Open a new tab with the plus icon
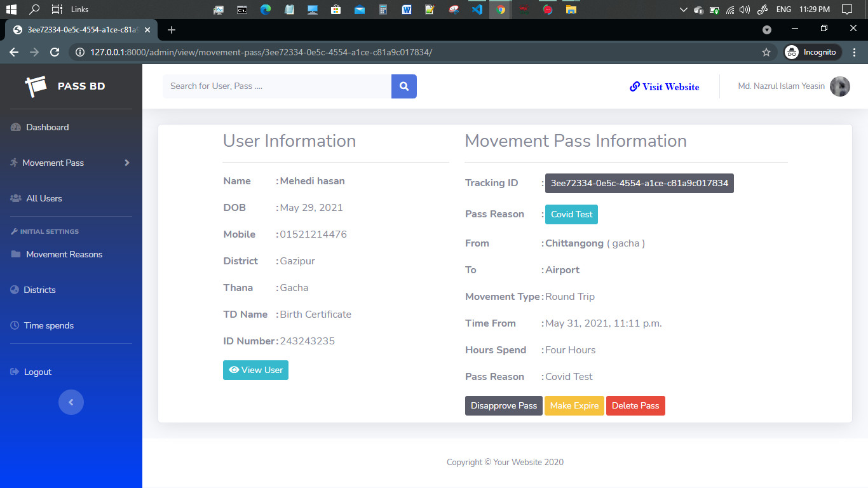 tap(172, 30)
